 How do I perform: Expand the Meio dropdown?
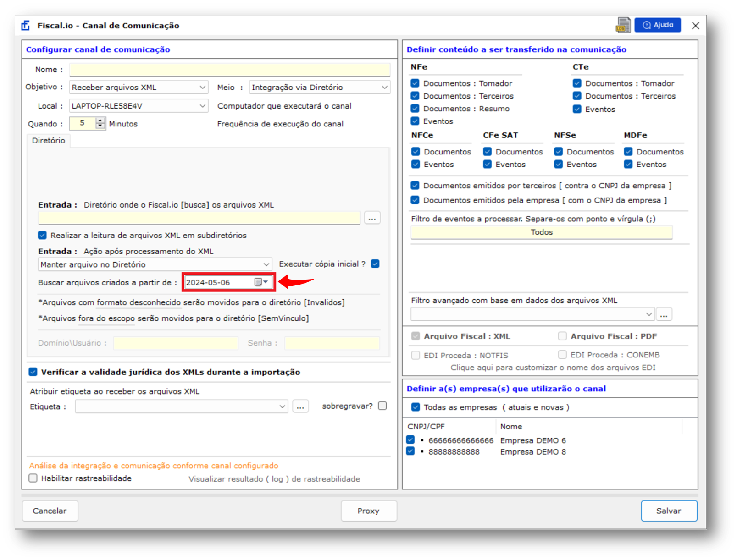[x=384, y=88]
